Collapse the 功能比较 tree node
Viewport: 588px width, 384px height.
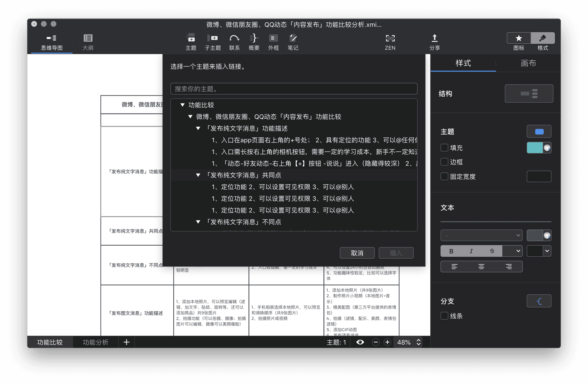[x=183, y=105]
